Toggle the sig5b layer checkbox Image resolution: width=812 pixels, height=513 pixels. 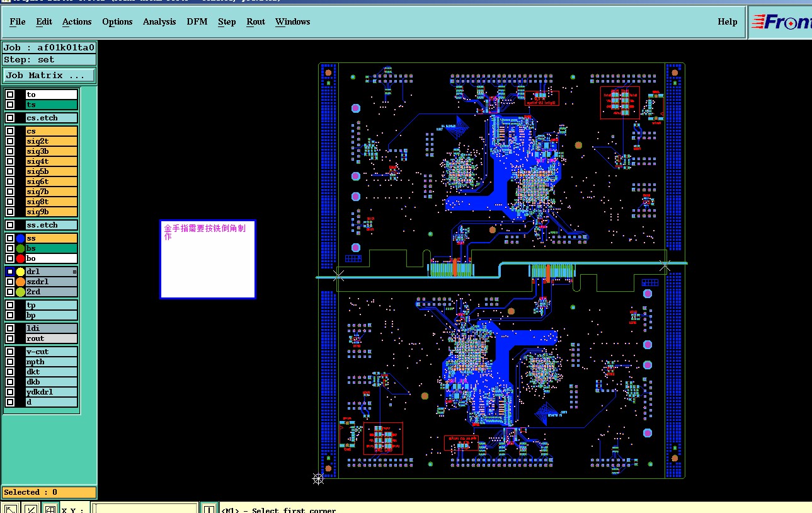[x=10, y=171]
